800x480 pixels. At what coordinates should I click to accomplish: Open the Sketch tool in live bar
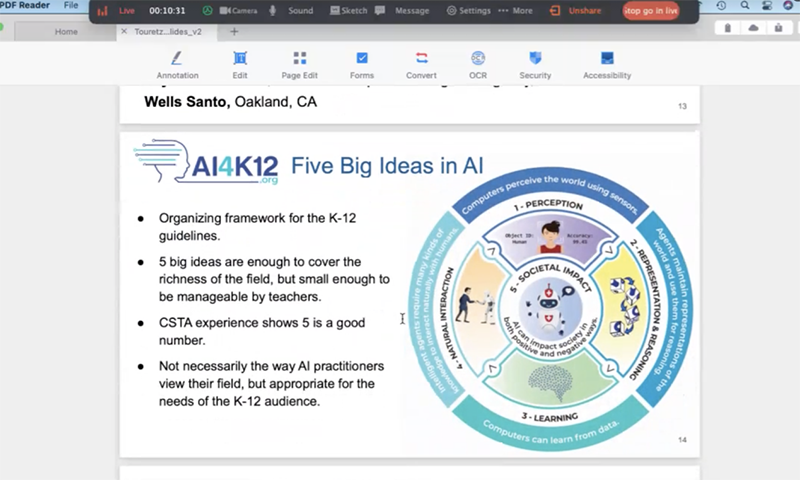pyautogui.click(x=349, y=11)
